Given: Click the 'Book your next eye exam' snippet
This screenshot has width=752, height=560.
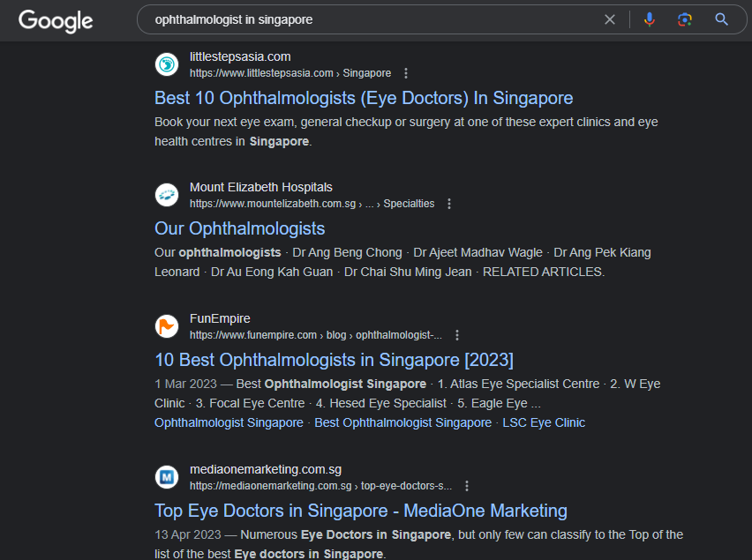Looking at the screenshot, I should point(406,131).
